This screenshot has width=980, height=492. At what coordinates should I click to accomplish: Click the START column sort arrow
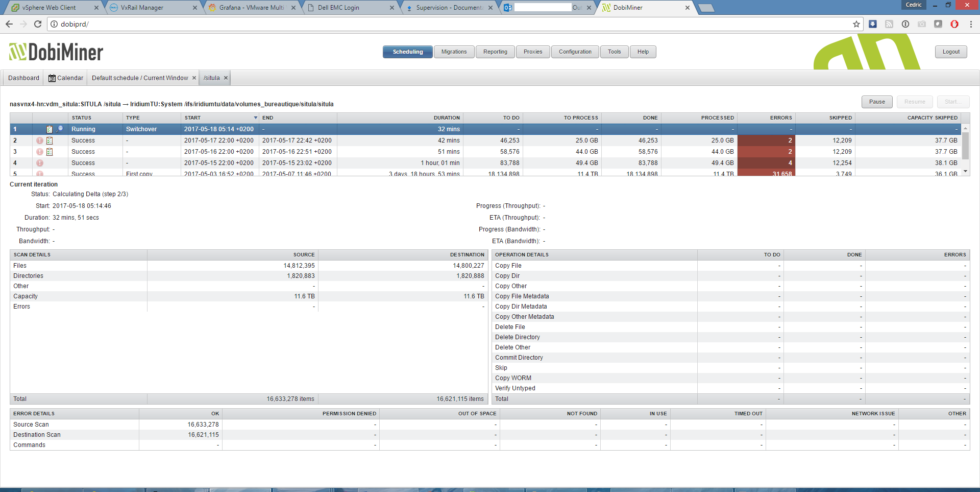click(x=255, y=118)
